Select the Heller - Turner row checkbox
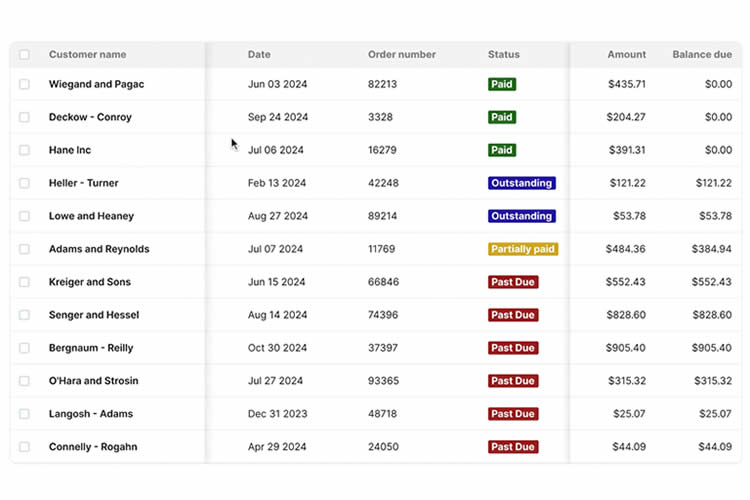 coord(24,184)
